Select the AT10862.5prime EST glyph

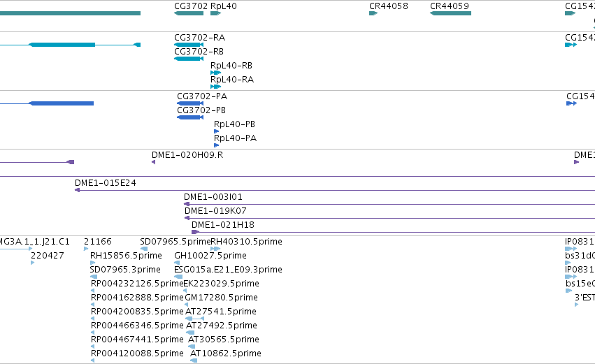(194, 361)
